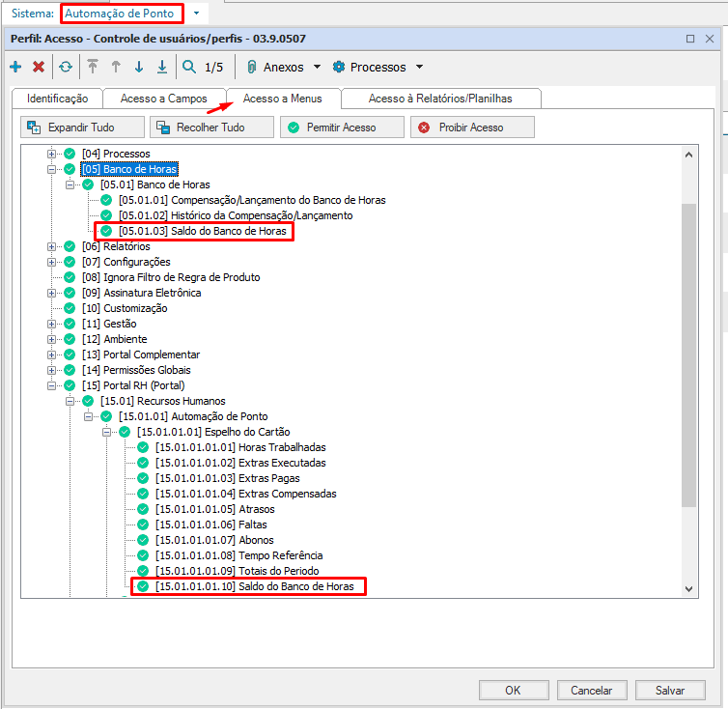Screen dimensions: 728x709
Task: Collapse the [05.01] Banco de Horas node
Action: (x=70, y=184)
